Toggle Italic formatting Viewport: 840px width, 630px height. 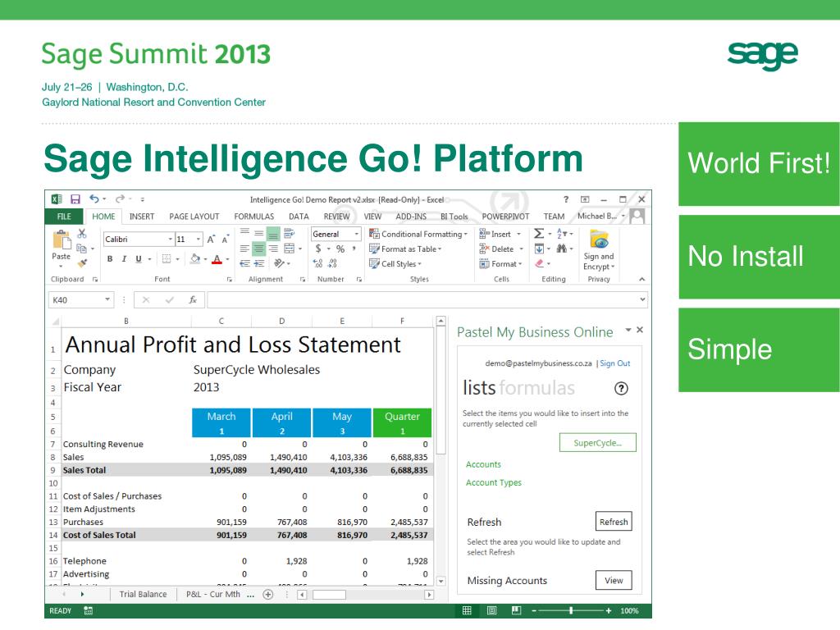click(125, 258)
